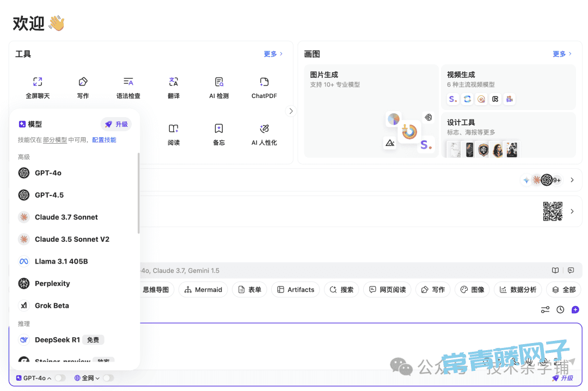Screen dimensions: 588x391
Task: Select the 写作 skill chip
Action: pos(433,290)
